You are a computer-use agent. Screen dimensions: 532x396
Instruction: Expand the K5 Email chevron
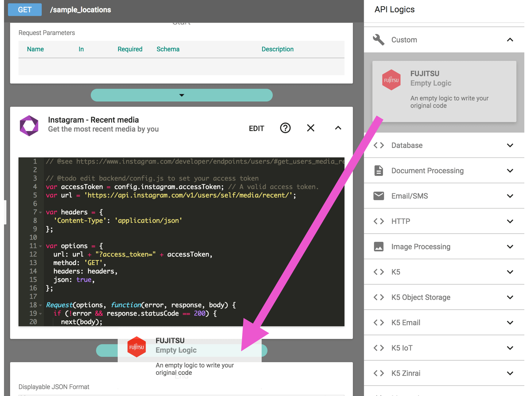pos(510,323)
